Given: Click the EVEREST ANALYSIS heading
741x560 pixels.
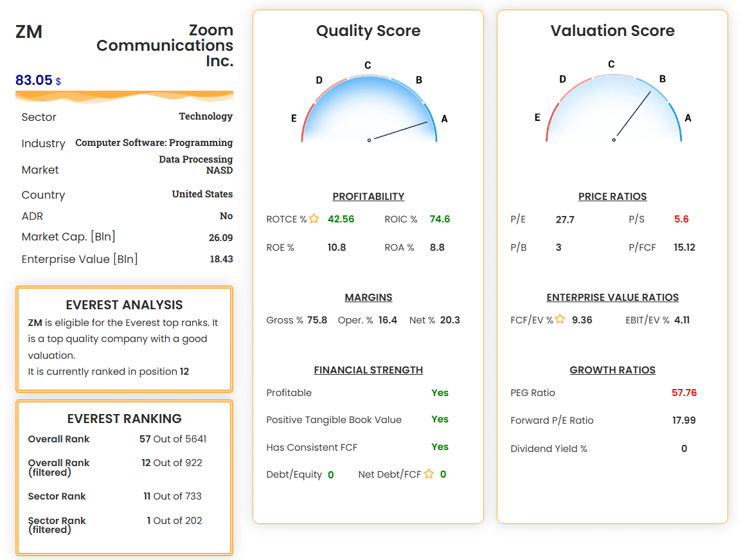Looking at the screenshot, I should [x=124, y=305].
